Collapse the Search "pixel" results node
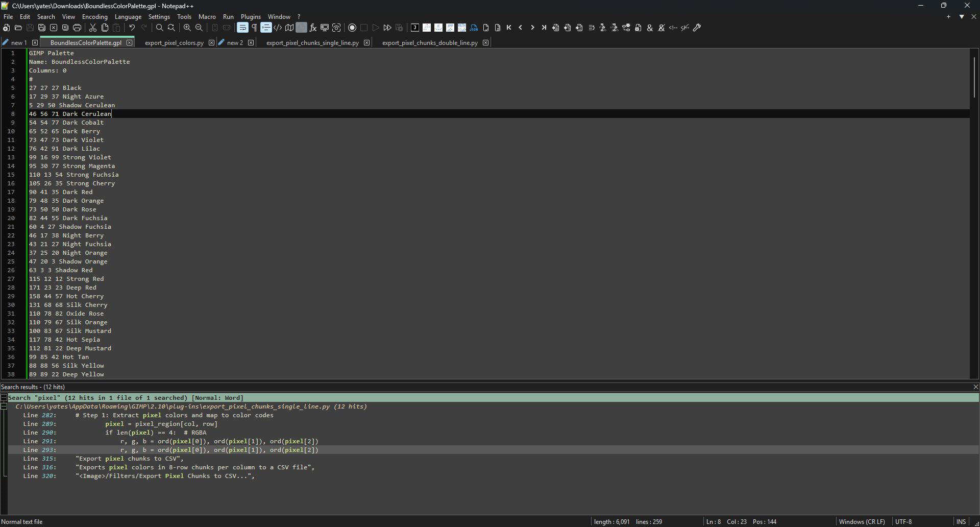The height and width of the screenshot is (527, 980). 4,398
